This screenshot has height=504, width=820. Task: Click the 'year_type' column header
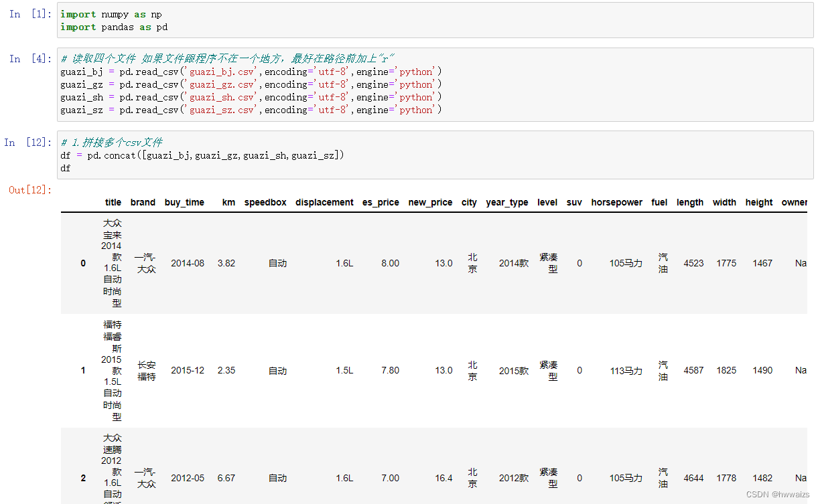(x=507, y=202)
